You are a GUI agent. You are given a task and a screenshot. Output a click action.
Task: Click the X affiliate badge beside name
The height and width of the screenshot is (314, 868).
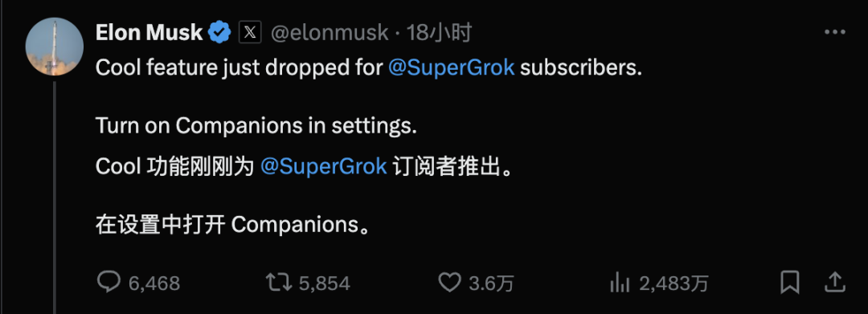pos(250,33)
